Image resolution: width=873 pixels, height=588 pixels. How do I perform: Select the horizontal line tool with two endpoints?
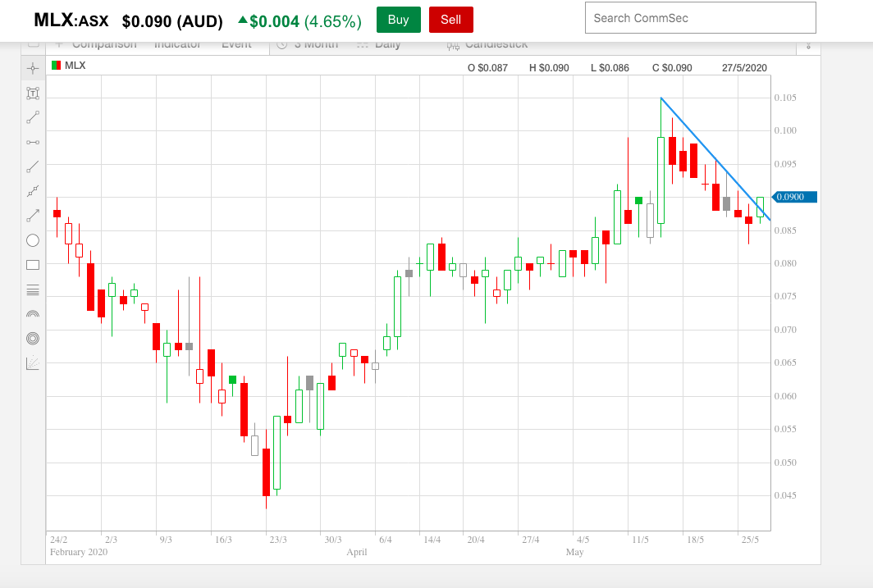click(x=33, y=143)
